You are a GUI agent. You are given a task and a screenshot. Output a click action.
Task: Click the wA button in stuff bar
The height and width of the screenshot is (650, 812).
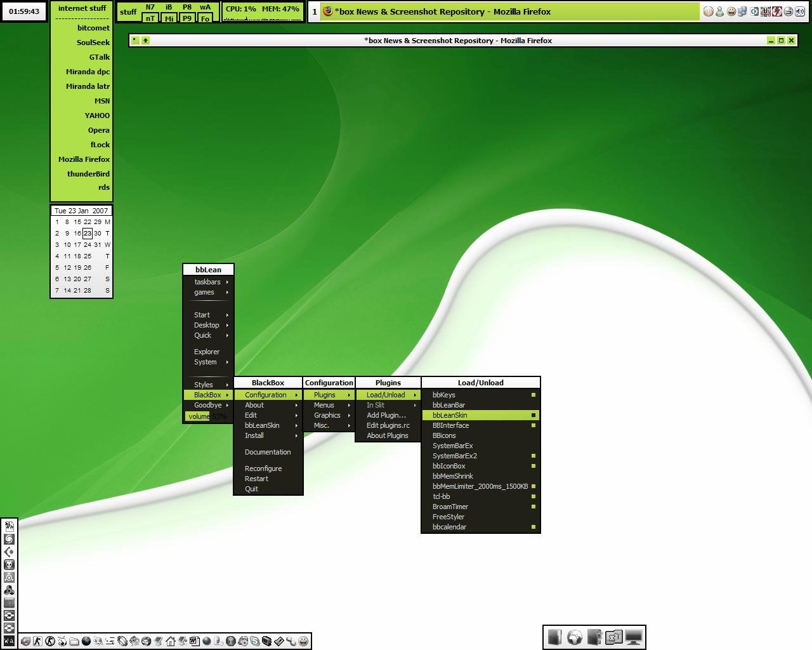click(205, 8)
